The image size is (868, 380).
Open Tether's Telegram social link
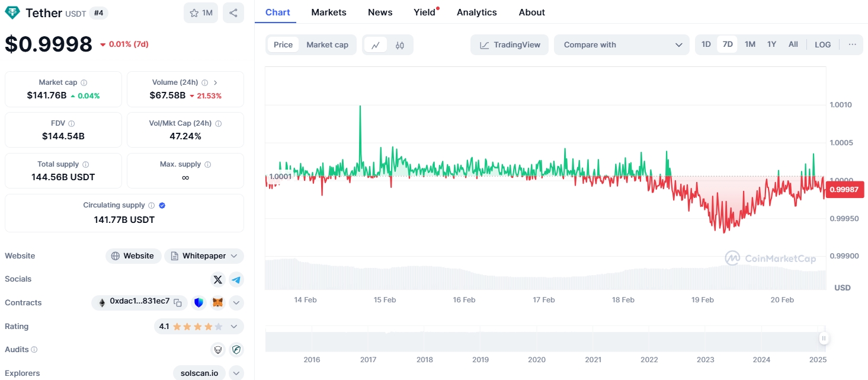tap(236, 279)
